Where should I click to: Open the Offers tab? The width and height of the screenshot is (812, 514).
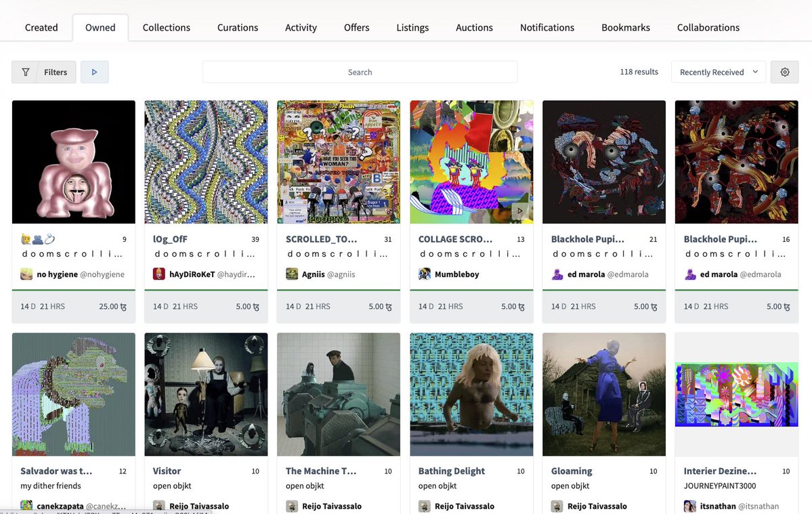coord(357,28)
